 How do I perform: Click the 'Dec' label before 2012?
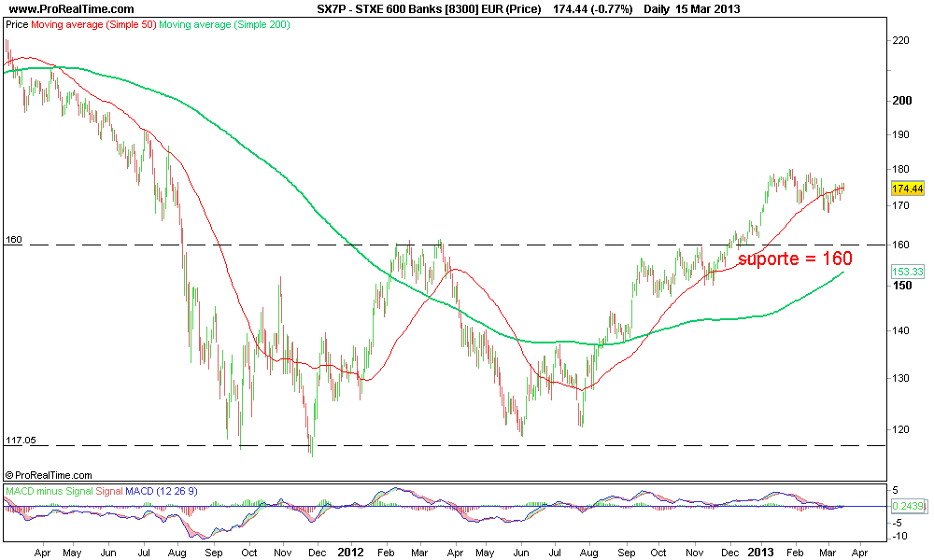[317, 553]
